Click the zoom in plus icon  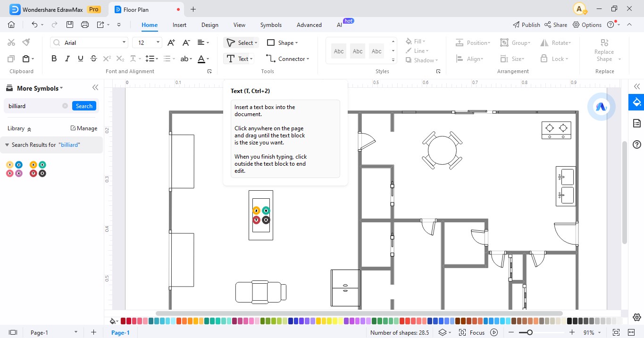572,332
